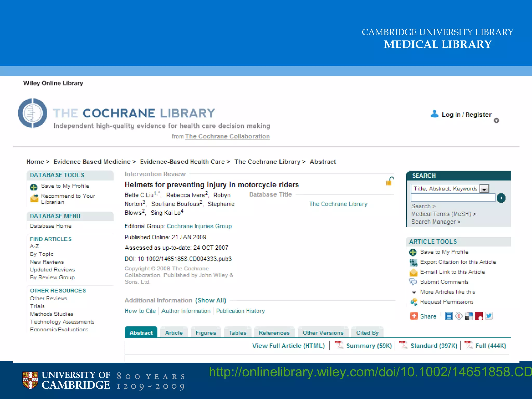Click the green plus icon in Database Tools

tap(34, 187)
